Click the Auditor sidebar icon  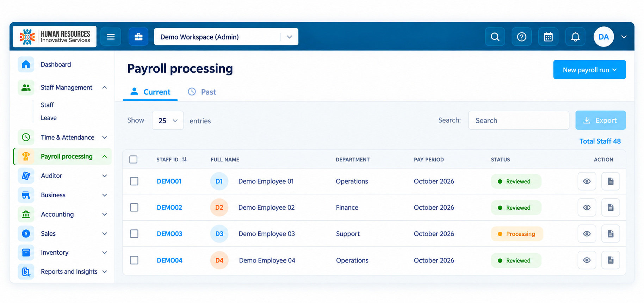pos(26,175)
